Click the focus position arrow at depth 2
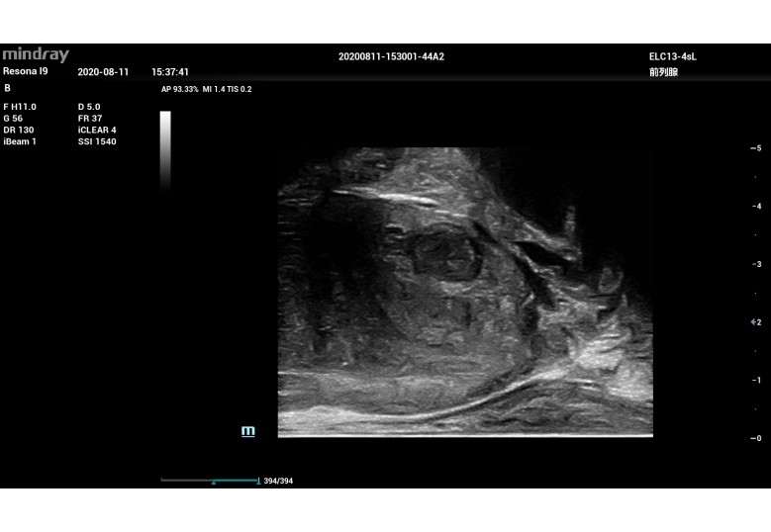 pos(753,321)
